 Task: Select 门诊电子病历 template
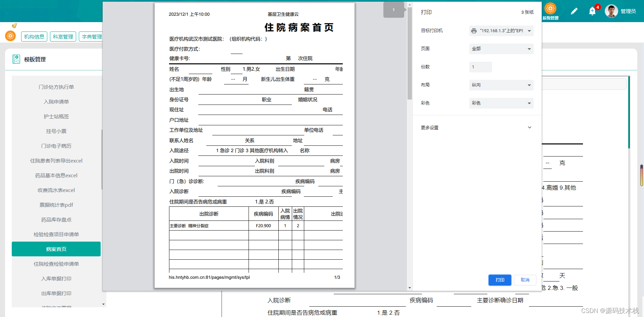tap(56, 146)
